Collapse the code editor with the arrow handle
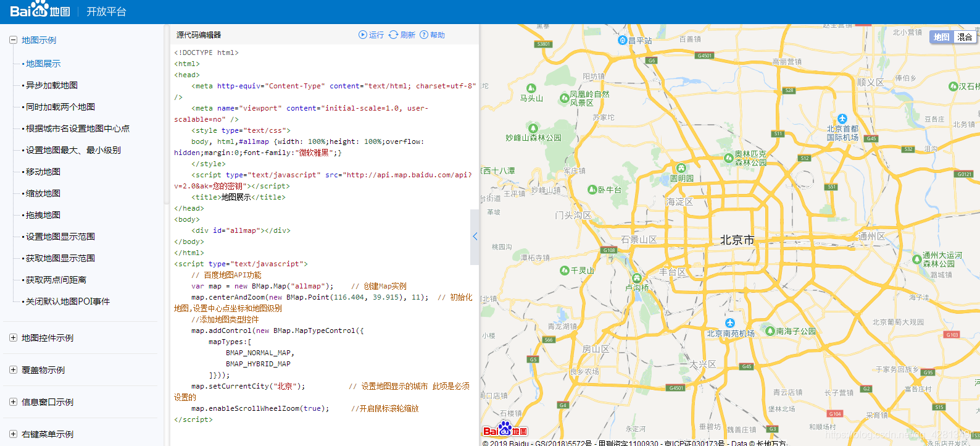 pyautogui.click(x=475, y=237)
